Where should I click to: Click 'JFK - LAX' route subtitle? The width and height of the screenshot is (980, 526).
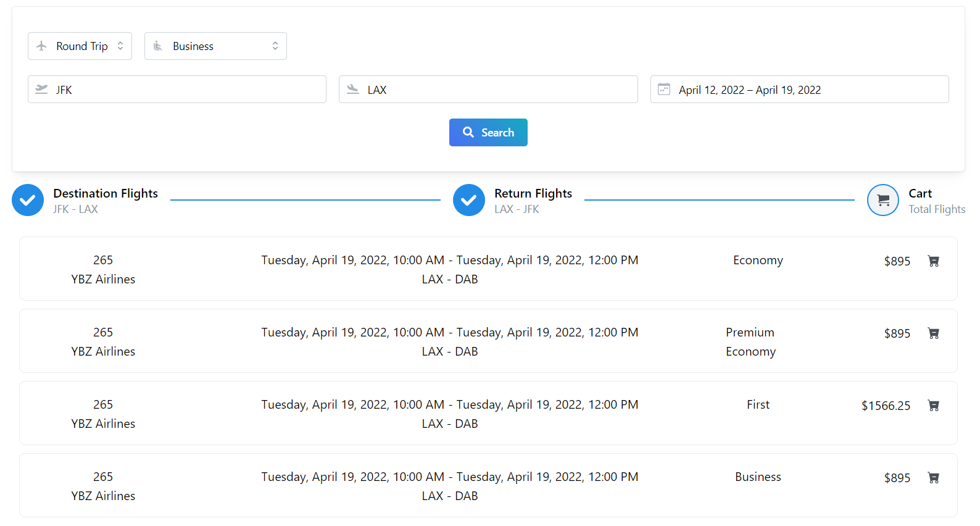coord(75,209)
